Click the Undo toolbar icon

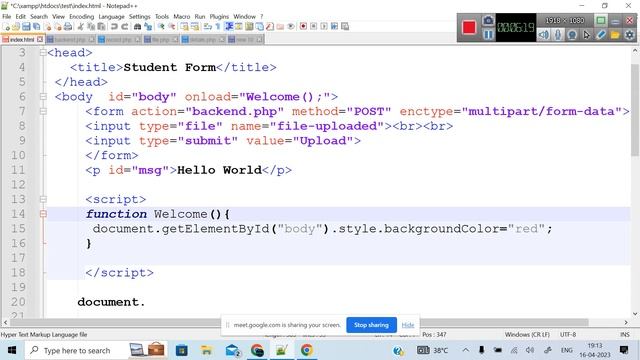114,27
